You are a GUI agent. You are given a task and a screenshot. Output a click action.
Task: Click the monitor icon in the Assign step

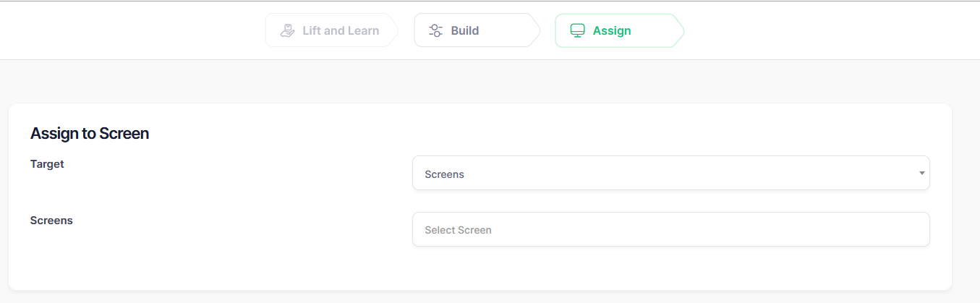coord(577,31)
